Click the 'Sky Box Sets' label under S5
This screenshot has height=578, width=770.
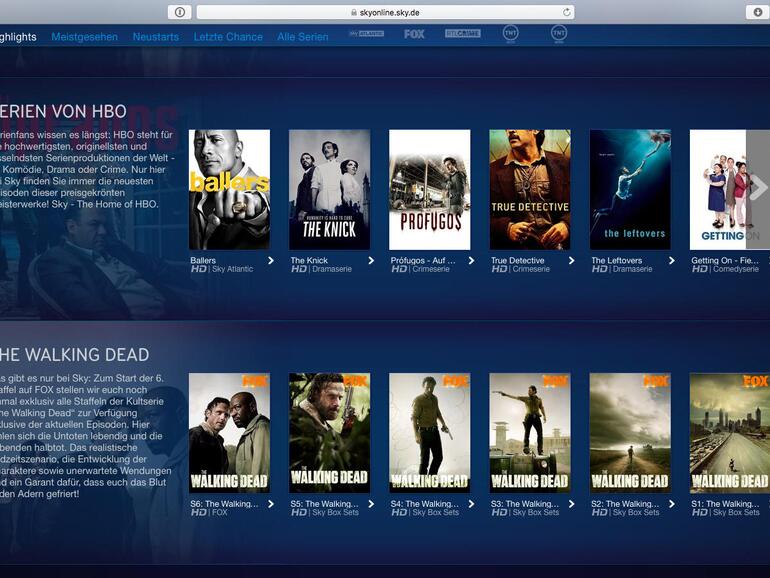click(x=335, y=512)
